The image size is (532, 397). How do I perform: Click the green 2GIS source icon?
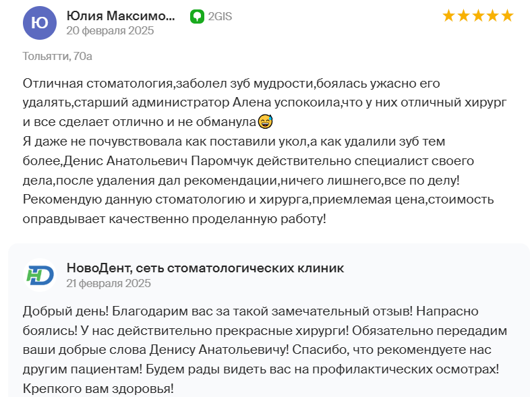coord(197,16)
